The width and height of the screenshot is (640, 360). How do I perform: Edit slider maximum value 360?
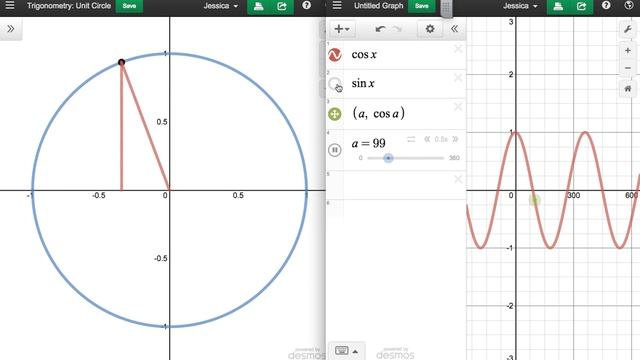tap(454, 158)
